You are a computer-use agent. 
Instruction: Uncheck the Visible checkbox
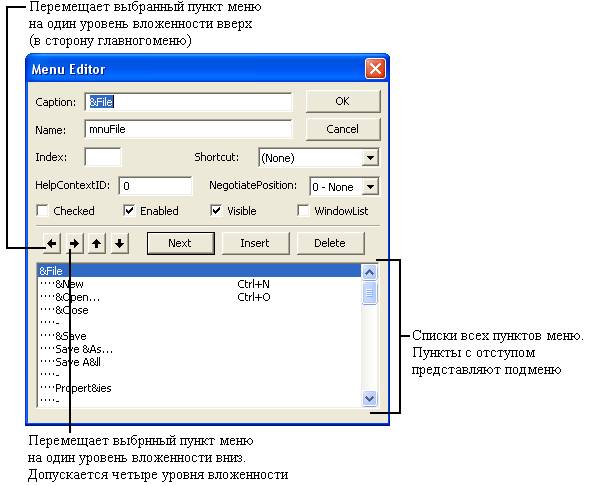coord(216,211)
